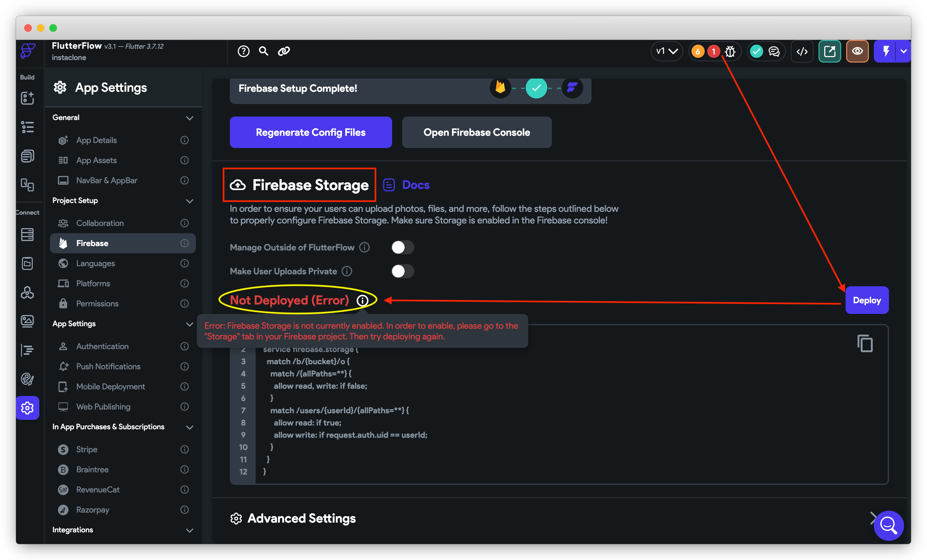Open Mobile Deployment settings
927x560 pixels.
click(123, 387)
